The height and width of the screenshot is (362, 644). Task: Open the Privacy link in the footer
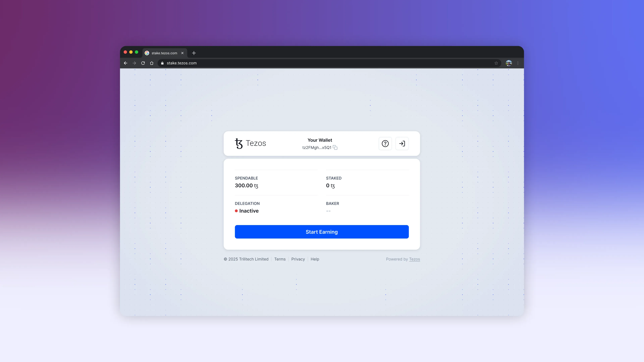tap(298, 259)
